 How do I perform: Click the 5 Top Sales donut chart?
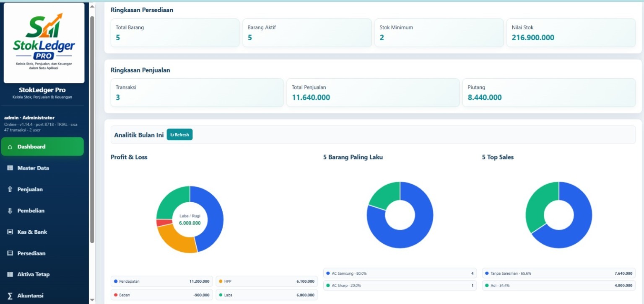pos(558,215)
